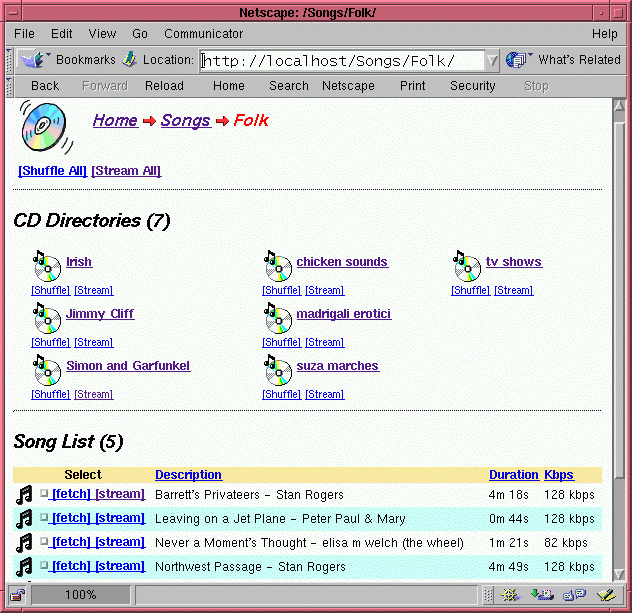Open the View menu
632x613 pixels.
pyautogui.click(x=102, y=34)
